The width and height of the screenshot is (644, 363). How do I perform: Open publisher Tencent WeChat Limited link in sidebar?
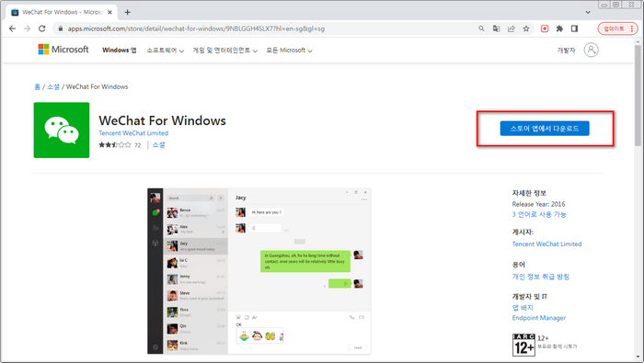pos(546,244)
